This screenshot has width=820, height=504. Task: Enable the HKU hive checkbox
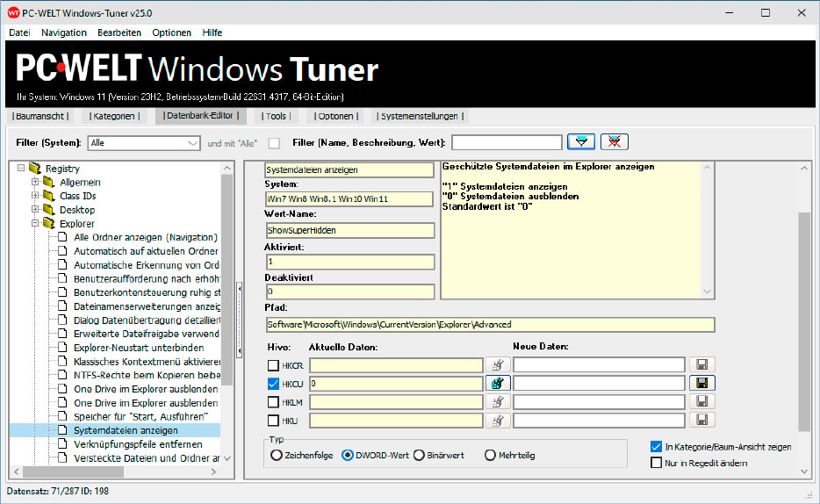coord(273,421)
